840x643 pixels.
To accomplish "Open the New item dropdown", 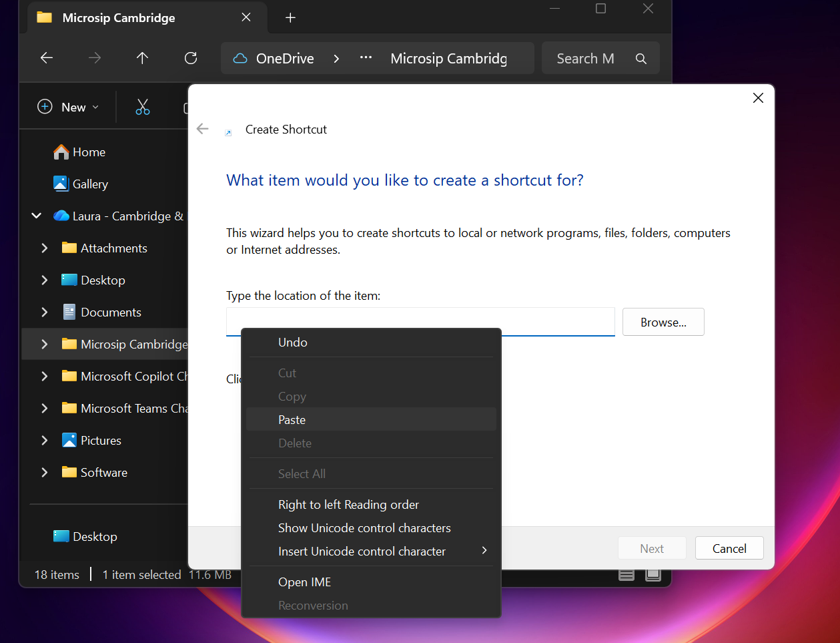I will point(69,107).
